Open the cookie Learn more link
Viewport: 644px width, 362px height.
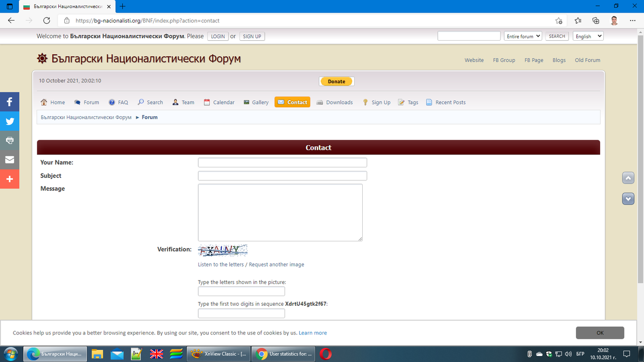point(313,333)
